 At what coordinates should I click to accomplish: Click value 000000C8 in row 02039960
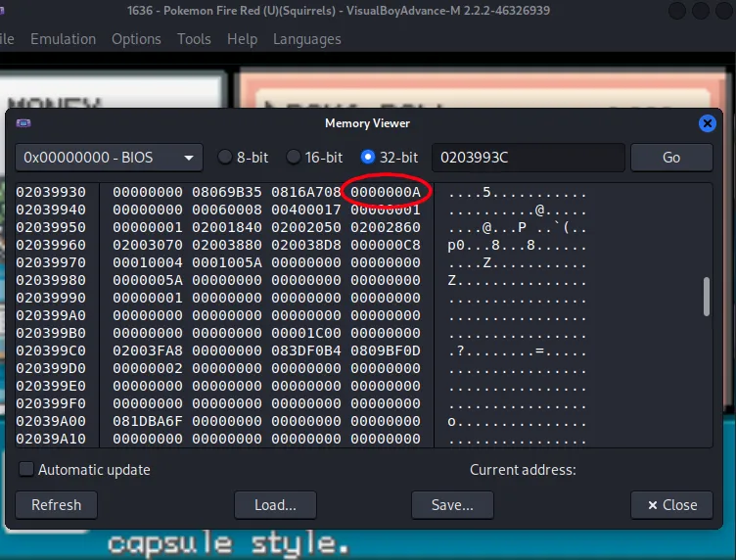(x=386, y=245)
